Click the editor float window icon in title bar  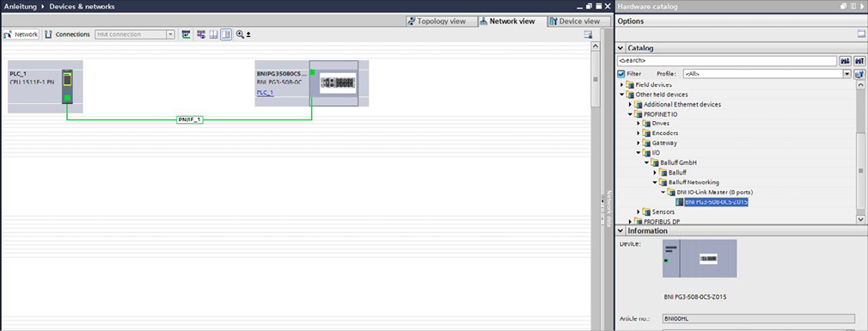[589, 7]
